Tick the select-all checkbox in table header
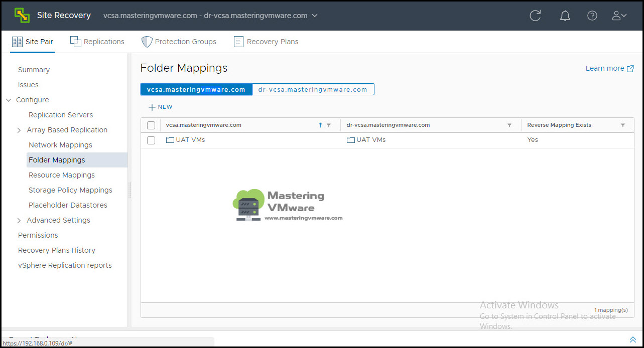The width and height of the screenshot is (644, 348). point(151,125)
